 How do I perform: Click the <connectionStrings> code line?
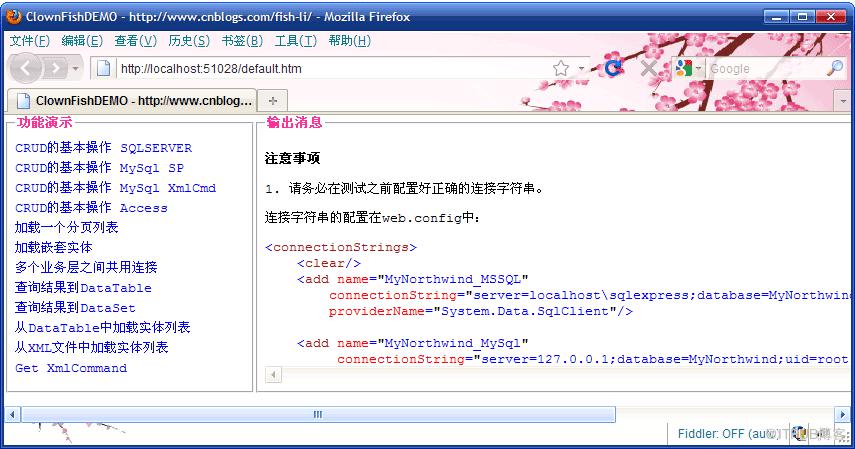point(341,248)
